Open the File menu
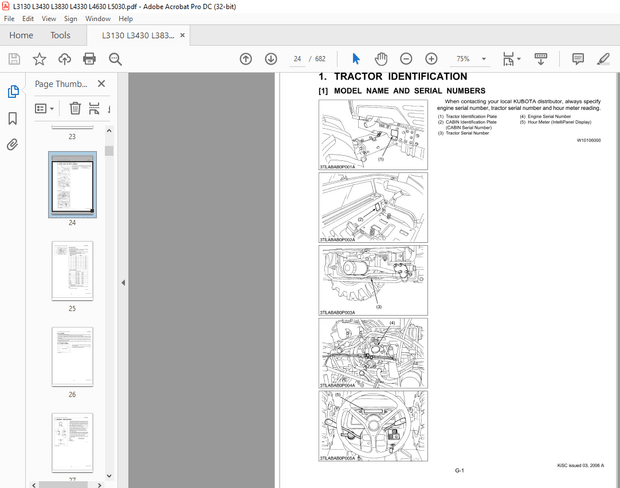Screen dimensions: 620x488 click(9, 19)
